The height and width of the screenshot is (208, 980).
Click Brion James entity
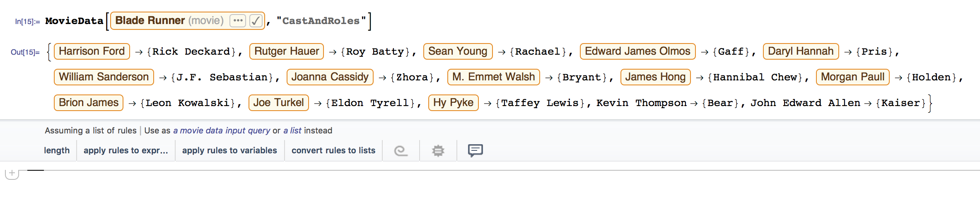point(89,103)
